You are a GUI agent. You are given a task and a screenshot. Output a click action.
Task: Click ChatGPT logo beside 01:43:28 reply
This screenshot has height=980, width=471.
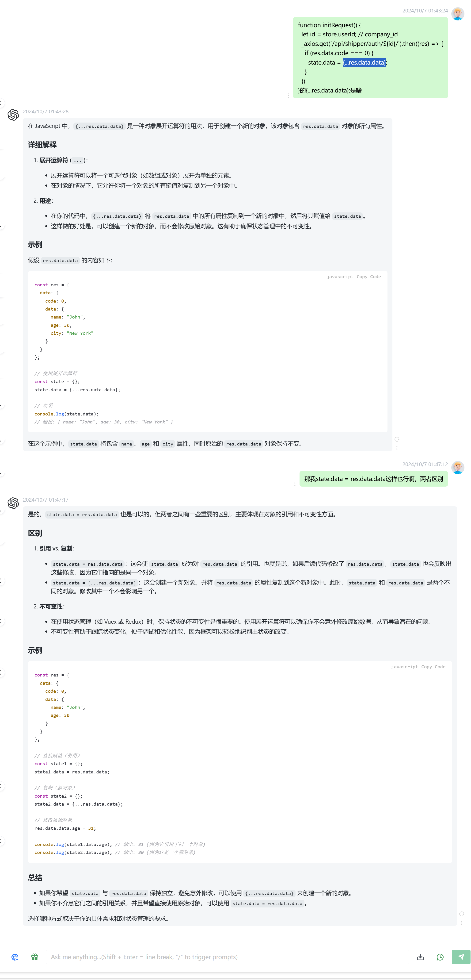(13, 115)
